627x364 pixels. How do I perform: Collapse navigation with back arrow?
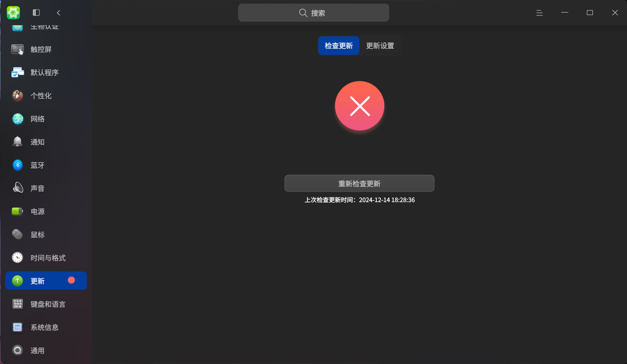click(x=58, y=12)
